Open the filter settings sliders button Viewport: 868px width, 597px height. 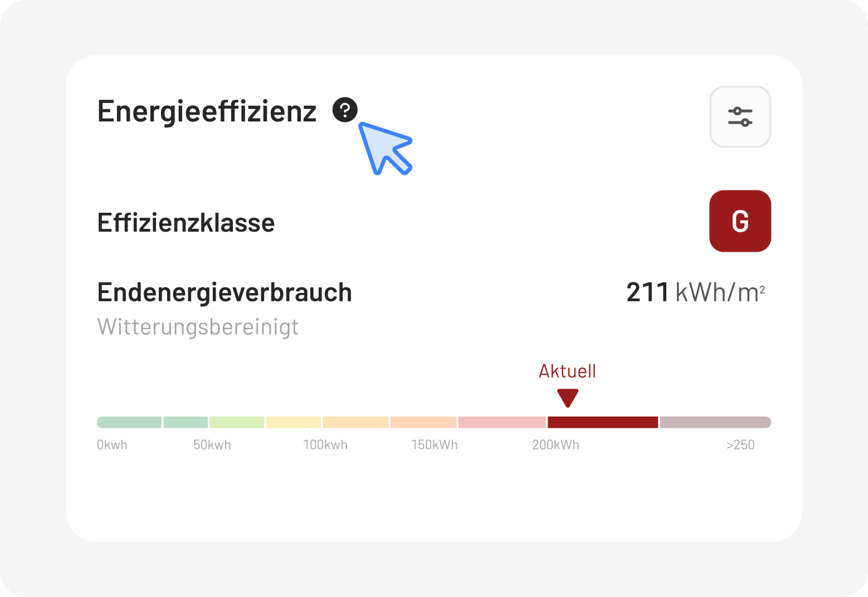(x=740, y=117)
